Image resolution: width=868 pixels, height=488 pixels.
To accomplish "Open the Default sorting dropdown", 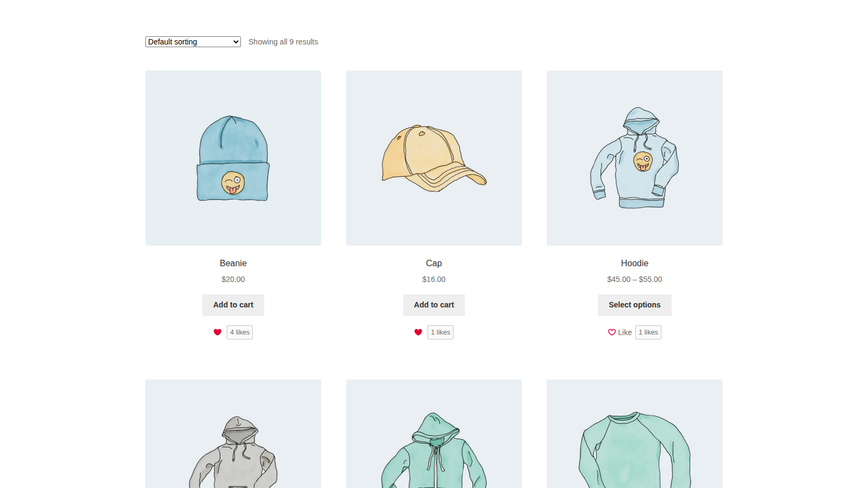I will [193, 42].
